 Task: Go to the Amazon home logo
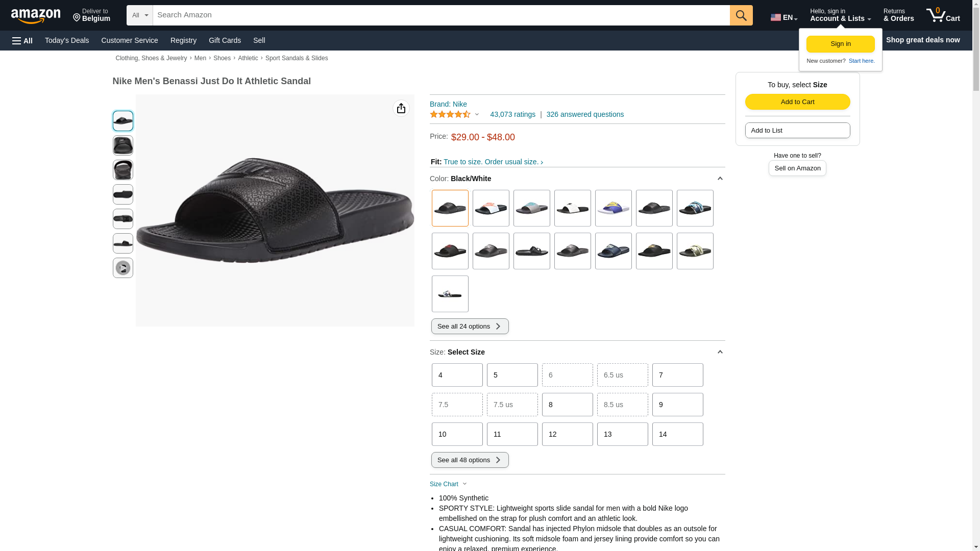pyautogui.click(x=36, y=16)
